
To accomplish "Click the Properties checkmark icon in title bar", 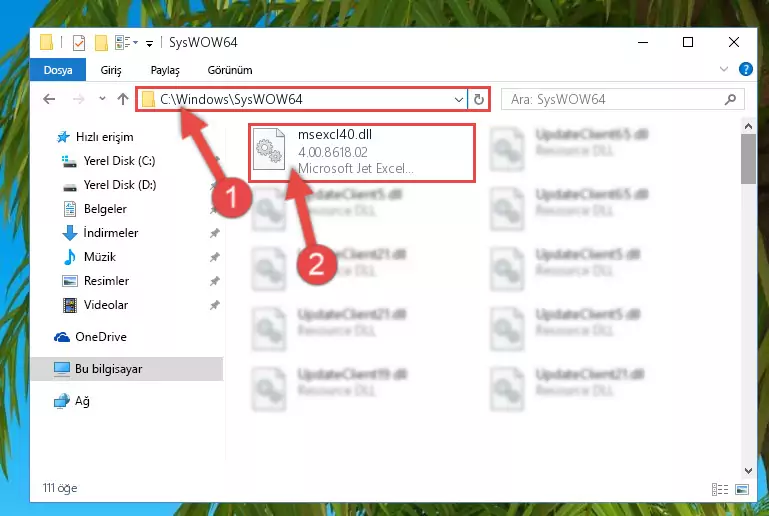I will click(78, 43).
